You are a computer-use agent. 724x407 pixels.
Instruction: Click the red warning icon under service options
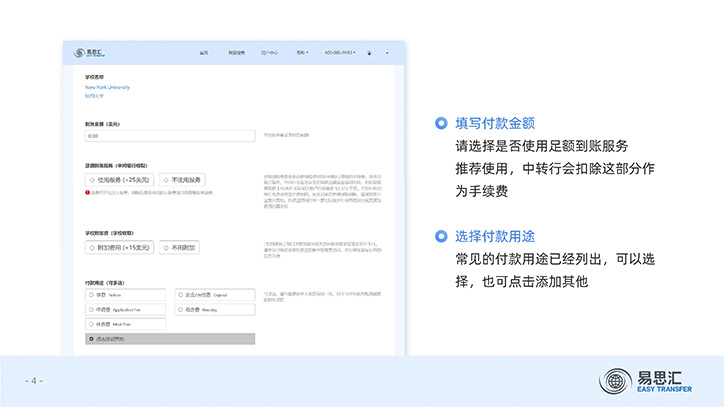pyautogui.click(x=88, y=192)
